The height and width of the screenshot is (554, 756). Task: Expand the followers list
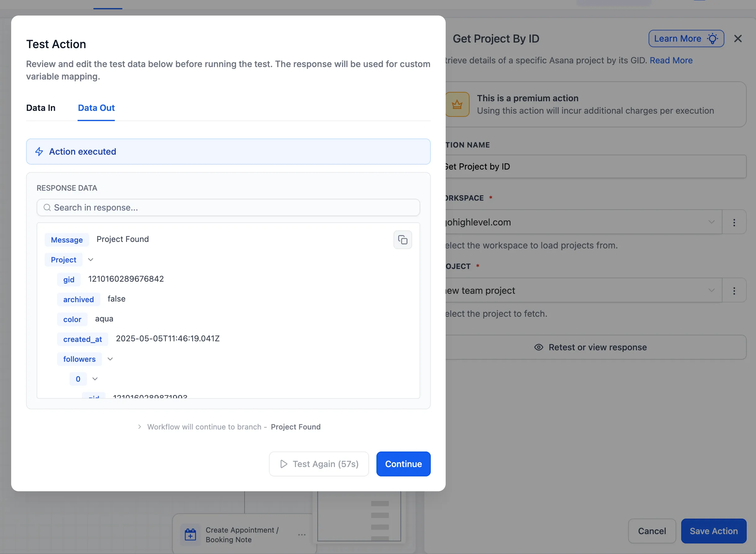pyautogui.click(x=110, y=359)
